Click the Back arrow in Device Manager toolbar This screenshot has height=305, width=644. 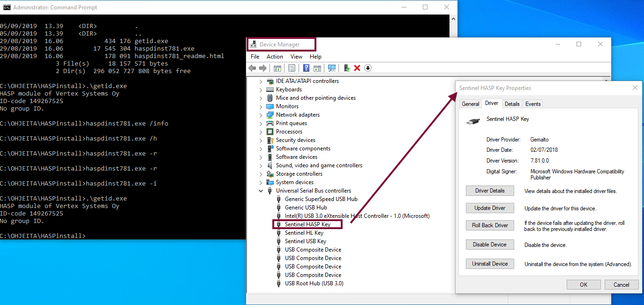point(252,68)
